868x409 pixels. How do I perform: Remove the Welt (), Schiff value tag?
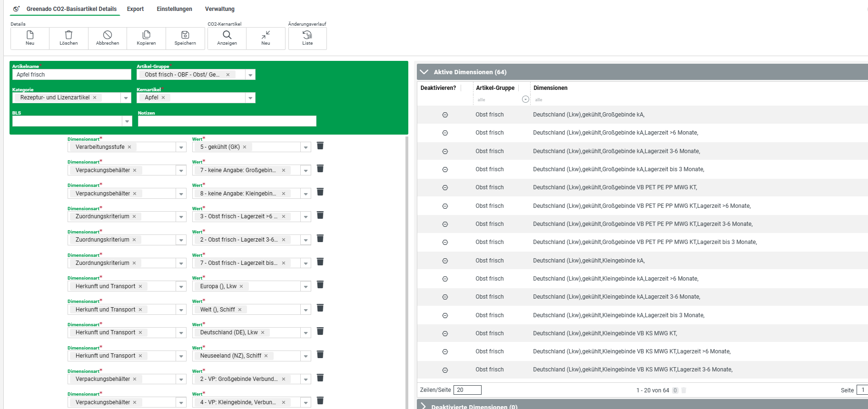tap(240, 310)
